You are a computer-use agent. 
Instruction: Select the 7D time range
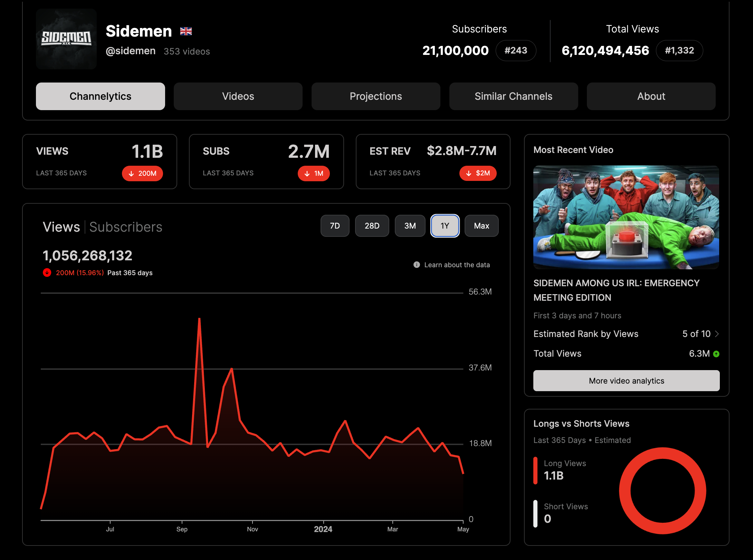[335, 226]
